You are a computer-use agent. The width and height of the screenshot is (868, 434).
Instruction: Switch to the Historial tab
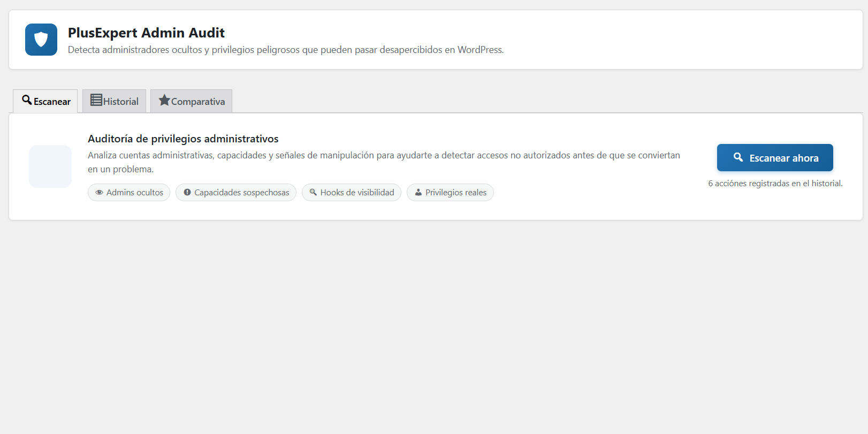coord(114,101)
